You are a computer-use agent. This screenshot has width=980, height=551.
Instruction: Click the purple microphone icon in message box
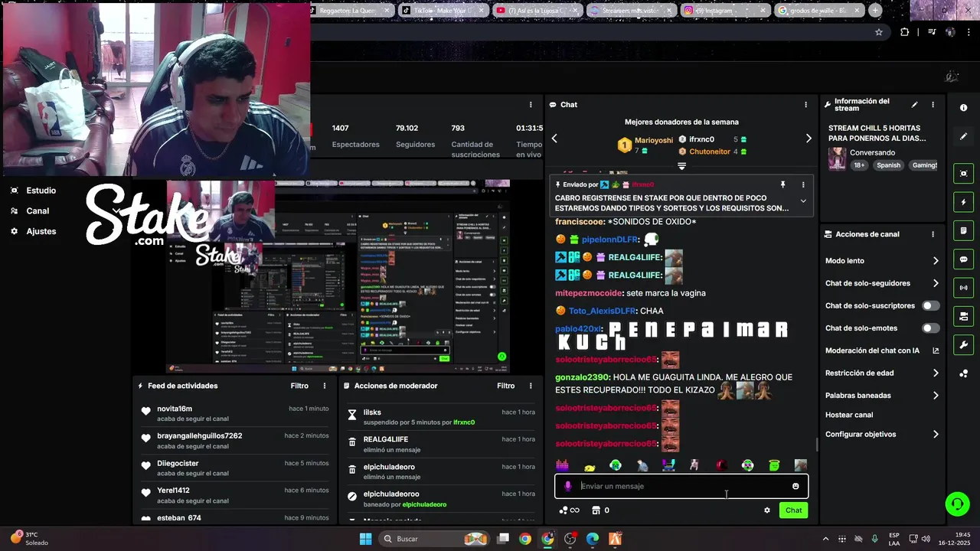567,486
